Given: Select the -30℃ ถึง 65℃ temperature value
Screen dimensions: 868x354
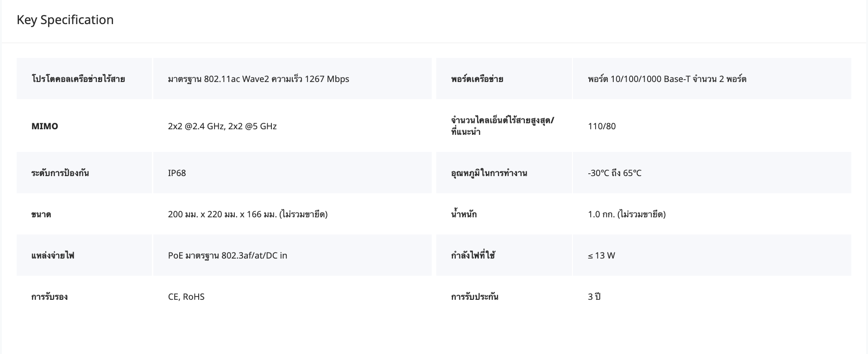Looking at the screenshot, I should pos(615,173).
